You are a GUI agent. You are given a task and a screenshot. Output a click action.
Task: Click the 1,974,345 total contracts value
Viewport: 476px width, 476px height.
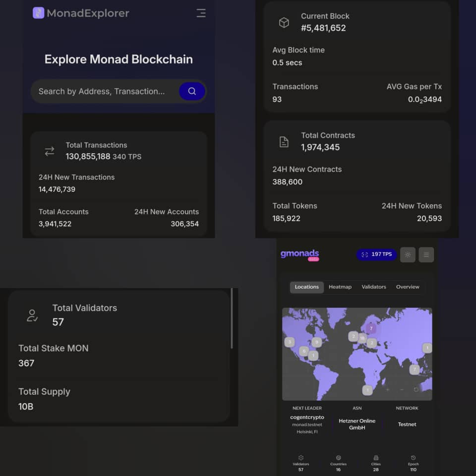pyautogui.click(x=320, y=147)
